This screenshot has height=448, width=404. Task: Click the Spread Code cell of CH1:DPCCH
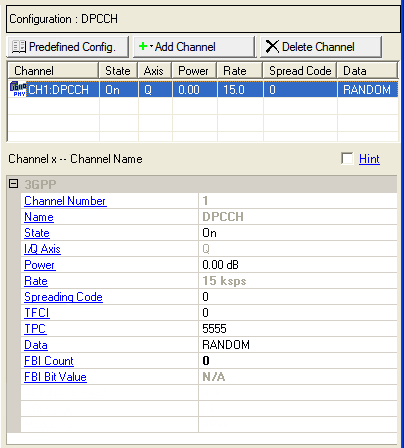[x=300, y=90]
